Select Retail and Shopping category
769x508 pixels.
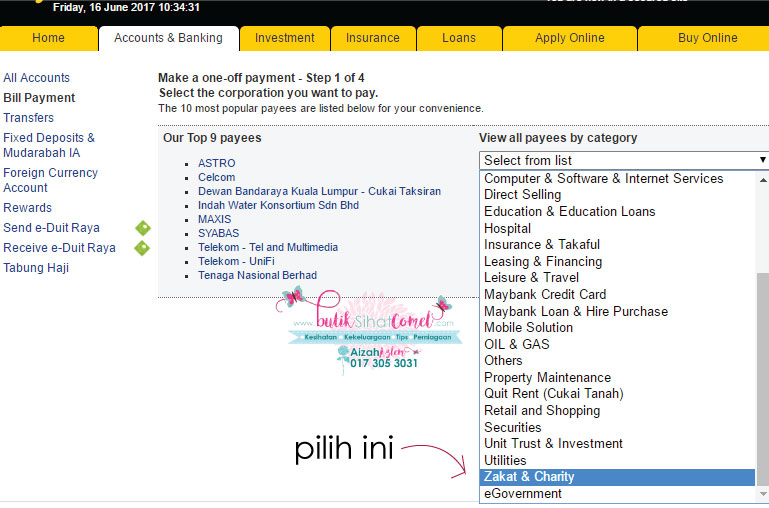(x=617, y=410)
